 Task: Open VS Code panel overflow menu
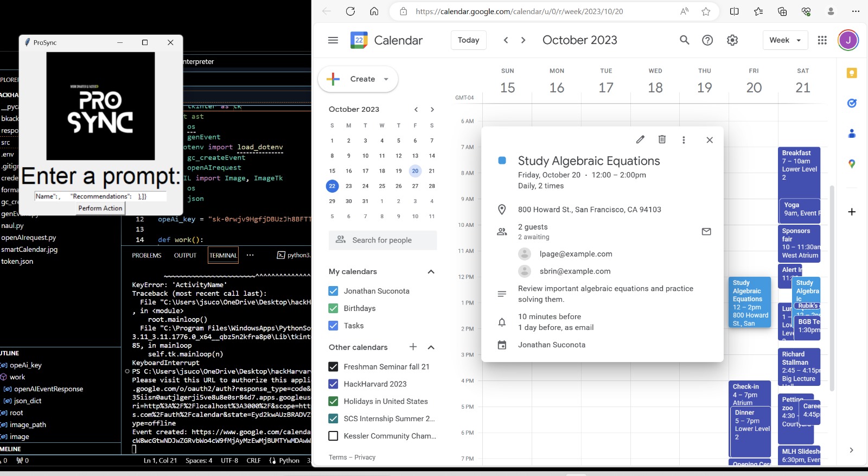click(250, 255)
